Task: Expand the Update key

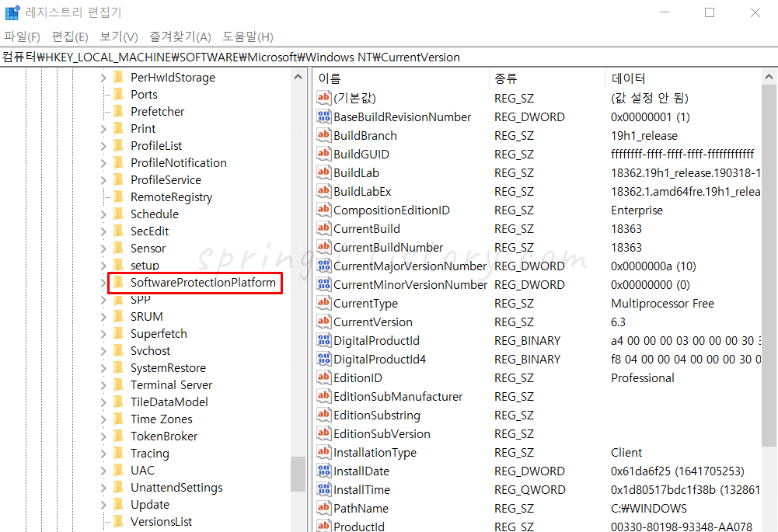Action: pos(103,506)
